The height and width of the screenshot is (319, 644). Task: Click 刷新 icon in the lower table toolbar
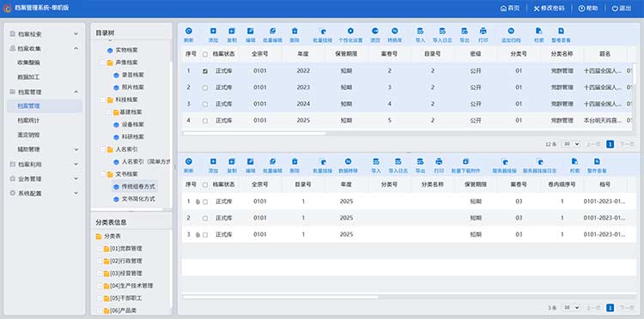click(x=189, y=161)
